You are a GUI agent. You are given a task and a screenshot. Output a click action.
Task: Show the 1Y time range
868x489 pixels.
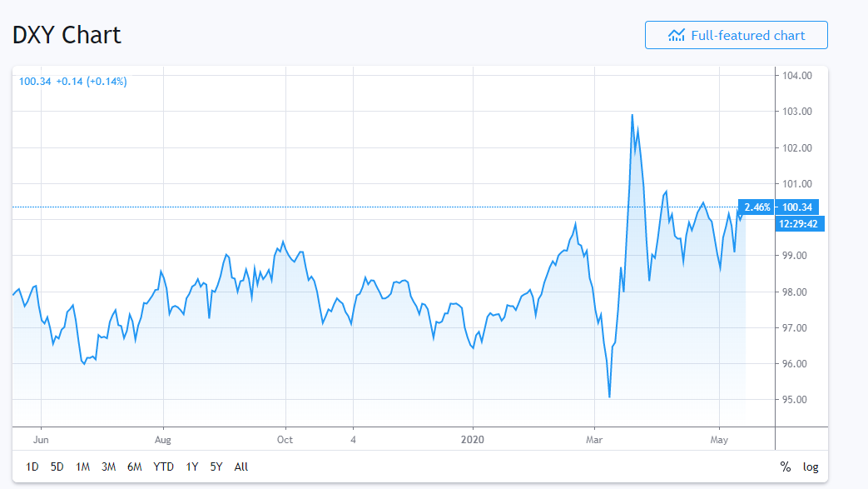[x=192, y=467]
